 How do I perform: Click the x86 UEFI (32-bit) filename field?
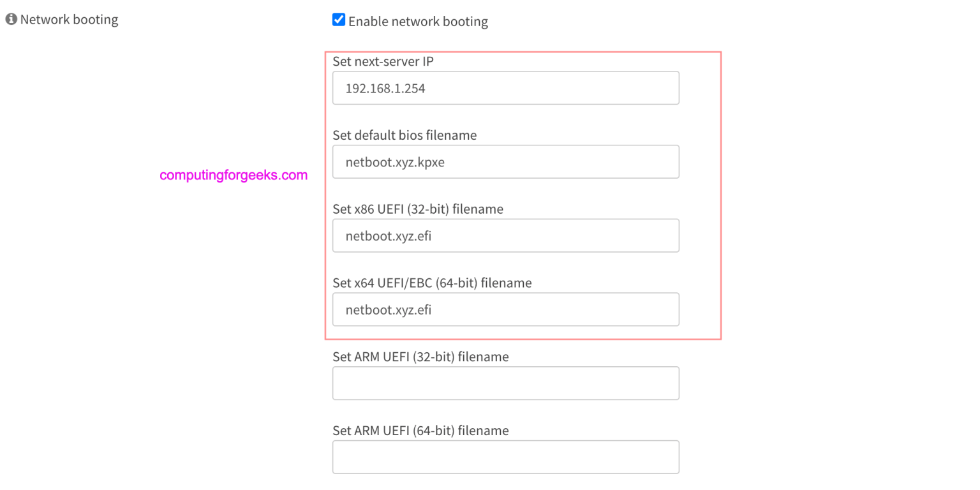(506, 235)
